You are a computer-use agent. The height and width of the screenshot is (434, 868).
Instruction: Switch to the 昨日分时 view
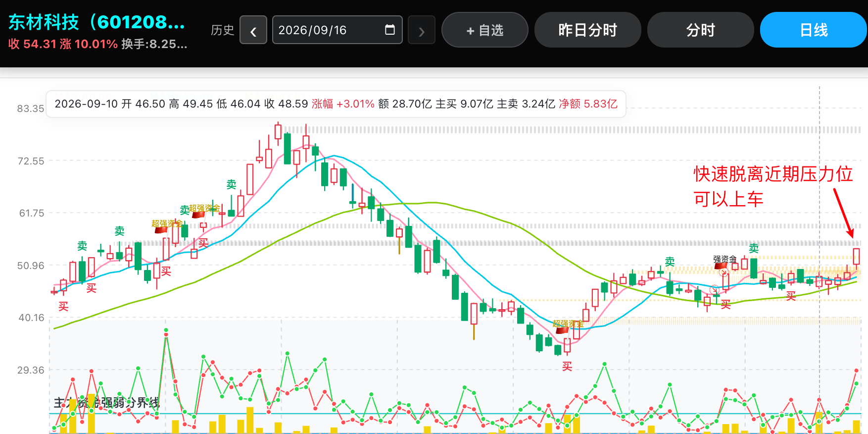click(588, 30)
